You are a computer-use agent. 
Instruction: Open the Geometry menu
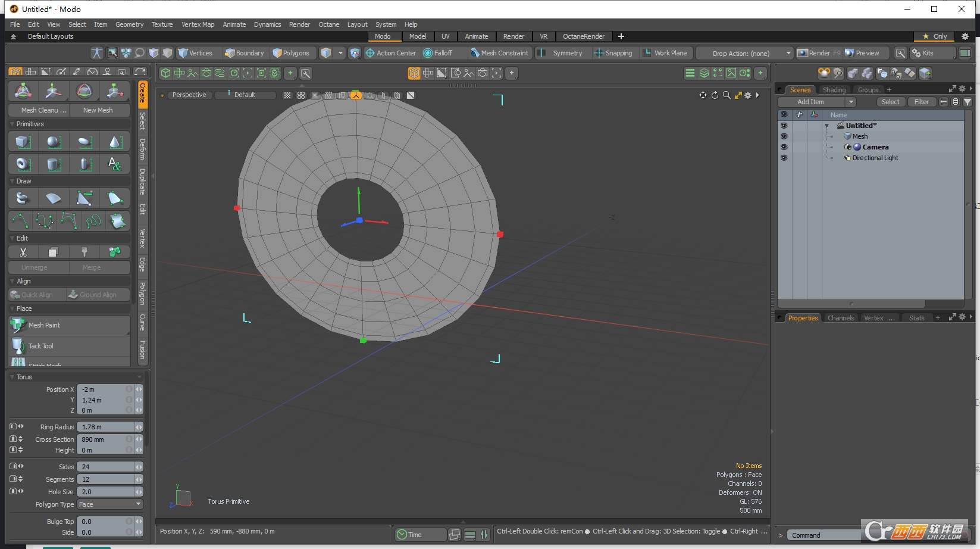point(129,24)
